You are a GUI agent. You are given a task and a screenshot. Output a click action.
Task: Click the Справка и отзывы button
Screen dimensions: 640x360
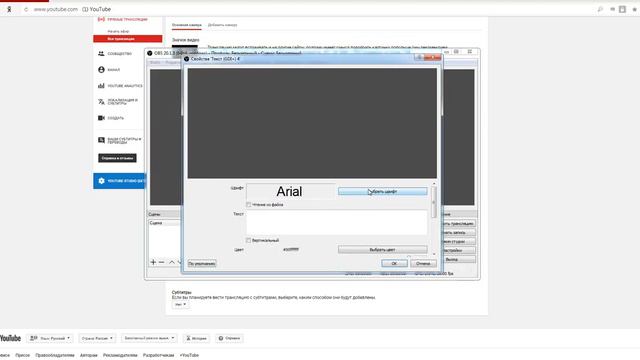click(x=117, y=158)
